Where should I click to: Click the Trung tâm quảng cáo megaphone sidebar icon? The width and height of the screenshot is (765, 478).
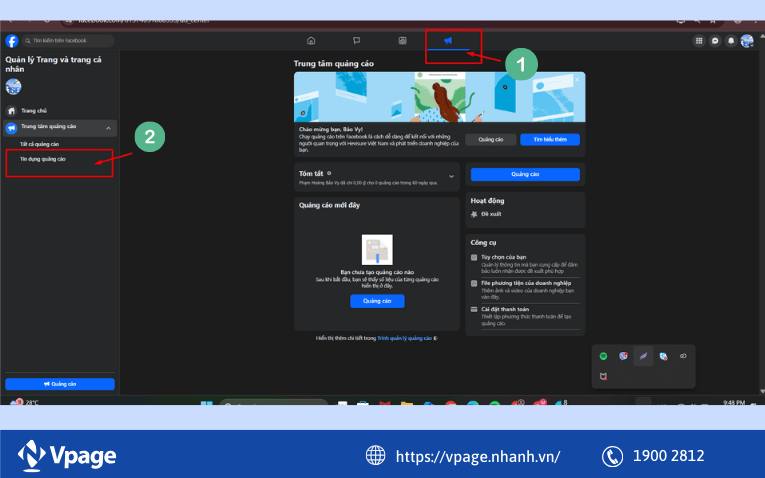click(11, 128)
